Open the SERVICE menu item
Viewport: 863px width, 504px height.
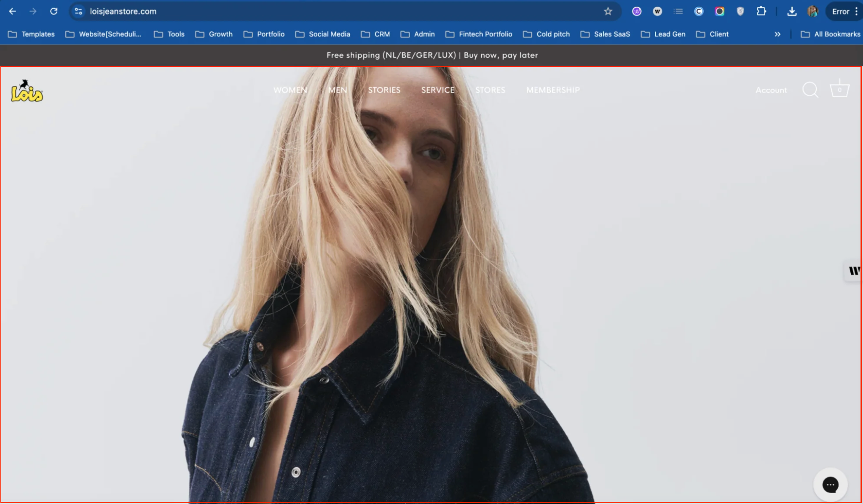click(x=438, y=90)
